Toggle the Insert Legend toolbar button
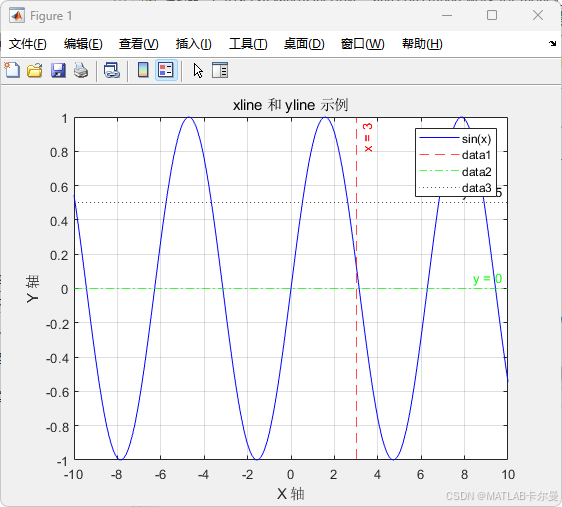The width and height of the screenshot is (562, 507). coord(166,70)
